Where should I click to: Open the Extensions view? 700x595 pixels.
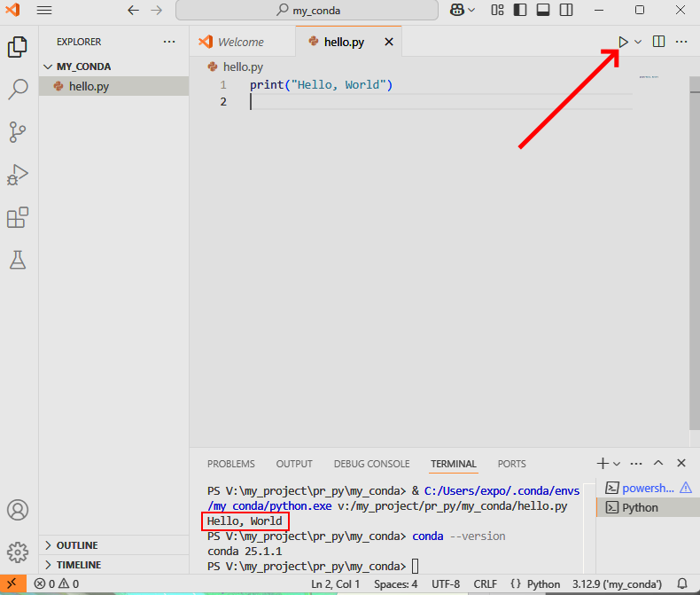pyautogui.click(x=18, y=217)
